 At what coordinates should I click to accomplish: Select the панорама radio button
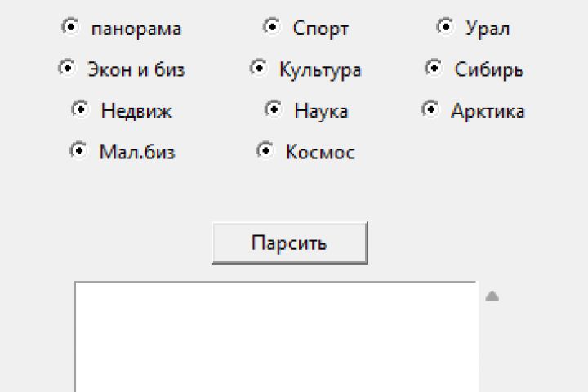71,27
